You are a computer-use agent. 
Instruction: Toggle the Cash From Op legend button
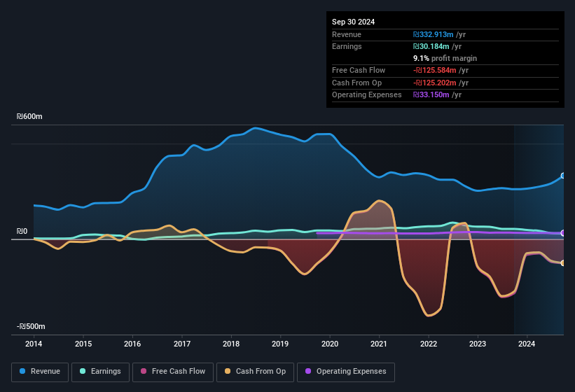(x=255, y=372)
